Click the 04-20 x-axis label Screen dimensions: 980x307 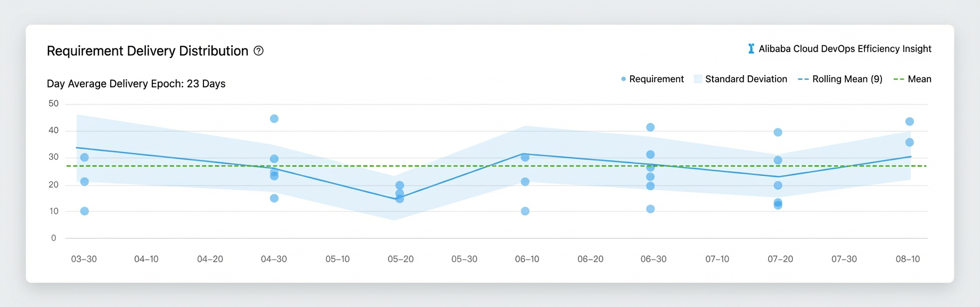click(210, 259)
